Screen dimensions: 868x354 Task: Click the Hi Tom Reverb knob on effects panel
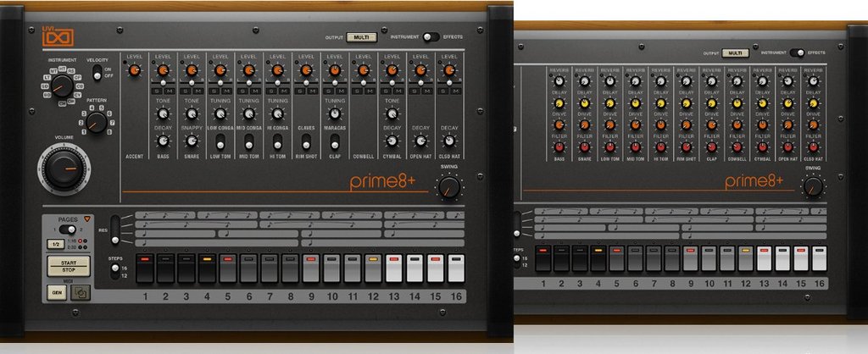point(661,80)
